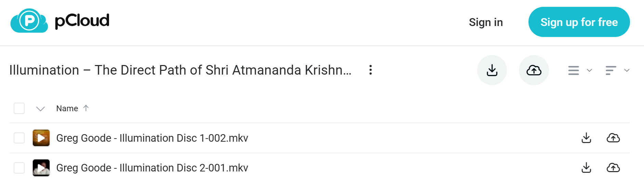Save the folder to pCloud via cloud icon
Viewport: 644px width, 180px height.
(534, 70)
